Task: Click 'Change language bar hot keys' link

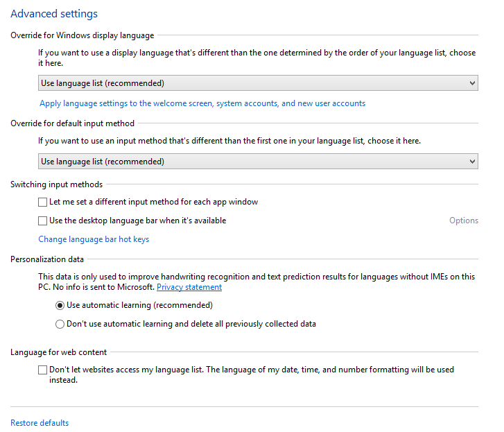Action: click(94, 239)
